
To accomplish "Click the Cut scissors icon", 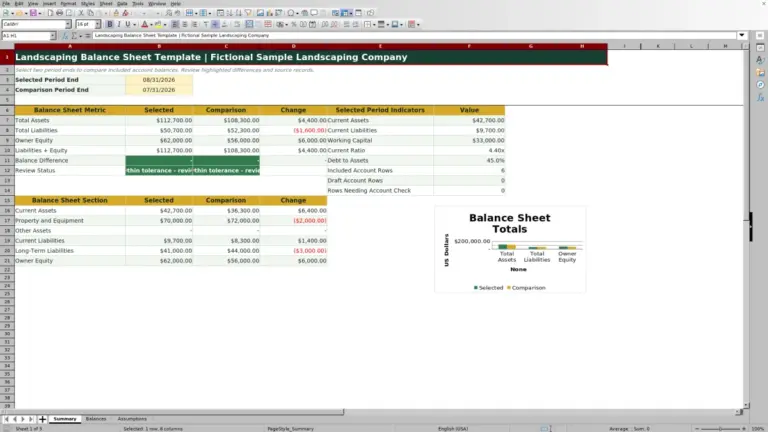I will click(81, 13).
